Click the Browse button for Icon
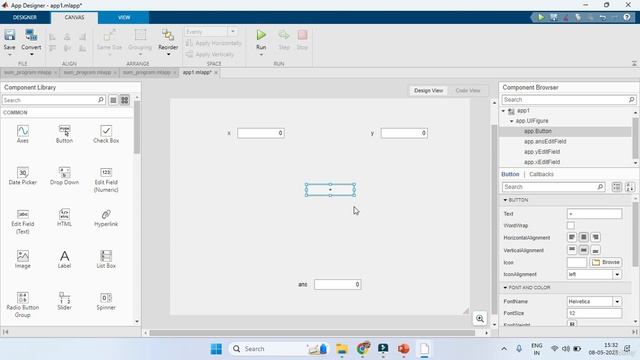The image size is (640, 360). pyautogui.click(x=606, y=262)
